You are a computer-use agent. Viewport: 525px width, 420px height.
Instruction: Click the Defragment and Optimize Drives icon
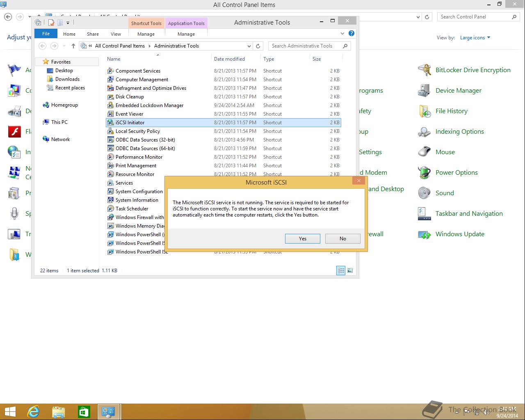pyautogui.click(x=110, y=88)
